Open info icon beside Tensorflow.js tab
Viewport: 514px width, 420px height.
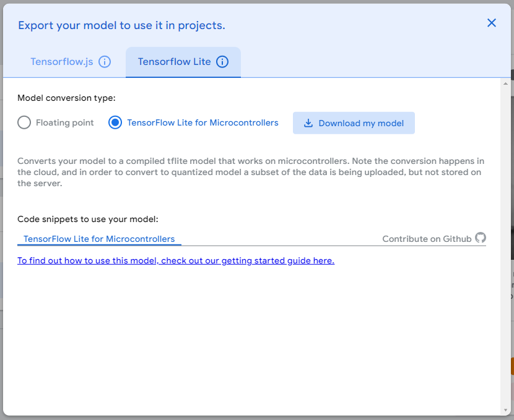(x=105, y=61)
